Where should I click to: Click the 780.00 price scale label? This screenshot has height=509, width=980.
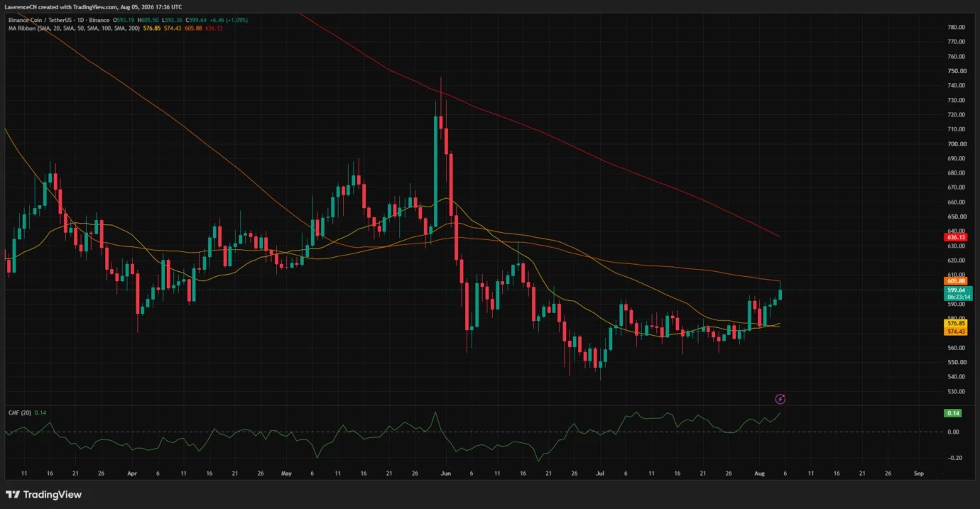pyautogui.click(x=956, y=28)
